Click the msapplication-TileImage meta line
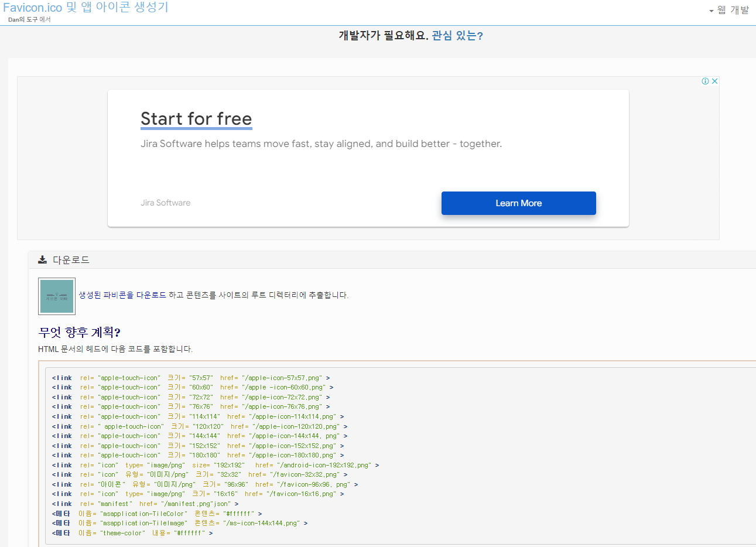756x547 pixels. [x=180, y=523]
